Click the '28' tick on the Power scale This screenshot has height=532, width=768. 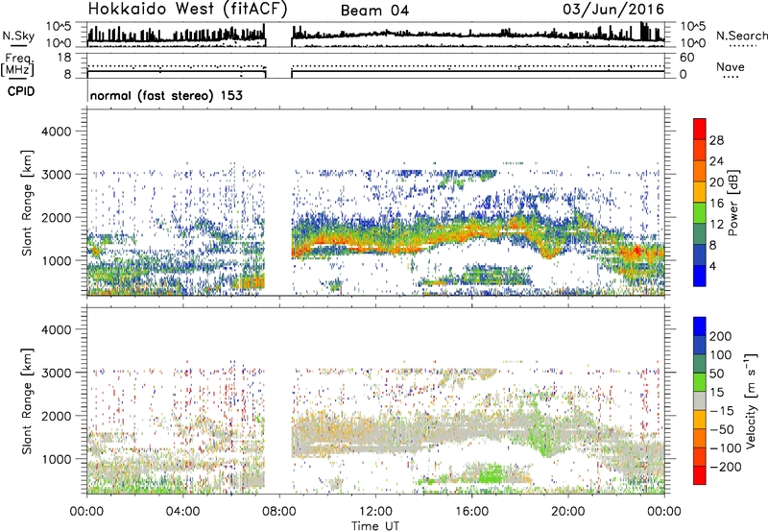[x=716, y=140]
